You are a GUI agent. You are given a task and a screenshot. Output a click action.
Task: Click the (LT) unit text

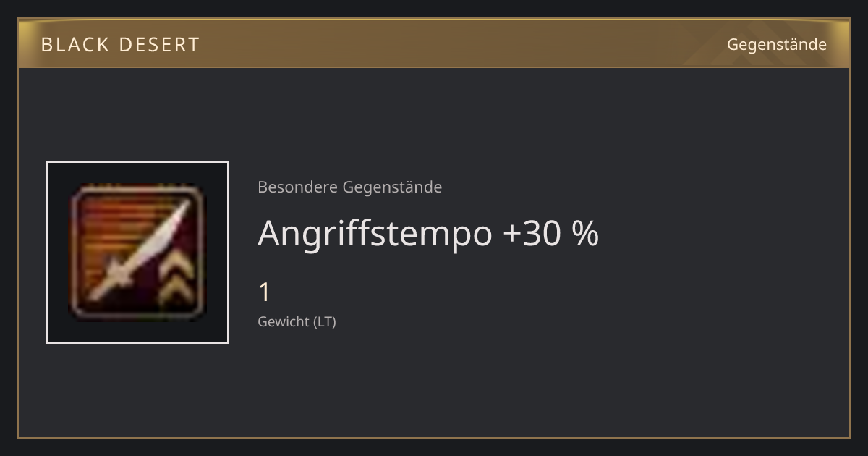coord(325,322)
